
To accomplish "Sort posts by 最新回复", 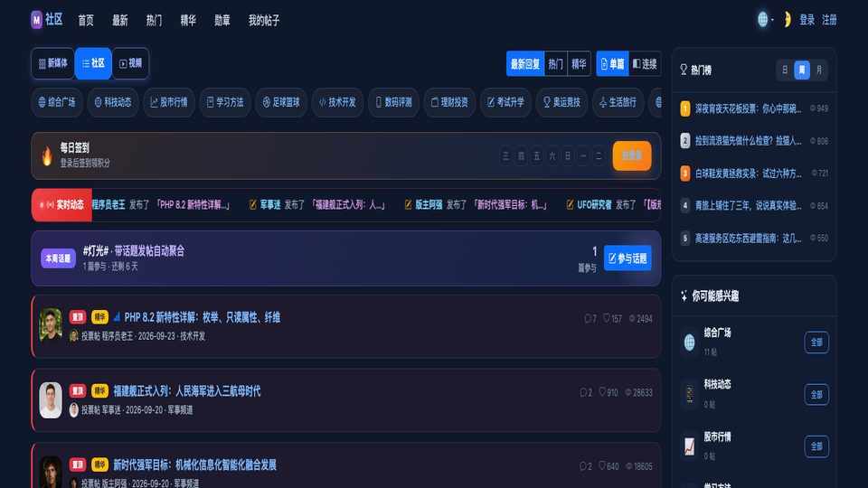I will click(x=525, y=64).
